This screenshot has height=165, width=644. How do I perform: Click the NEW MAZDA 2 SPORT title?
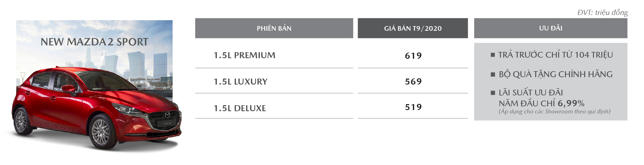94,42
